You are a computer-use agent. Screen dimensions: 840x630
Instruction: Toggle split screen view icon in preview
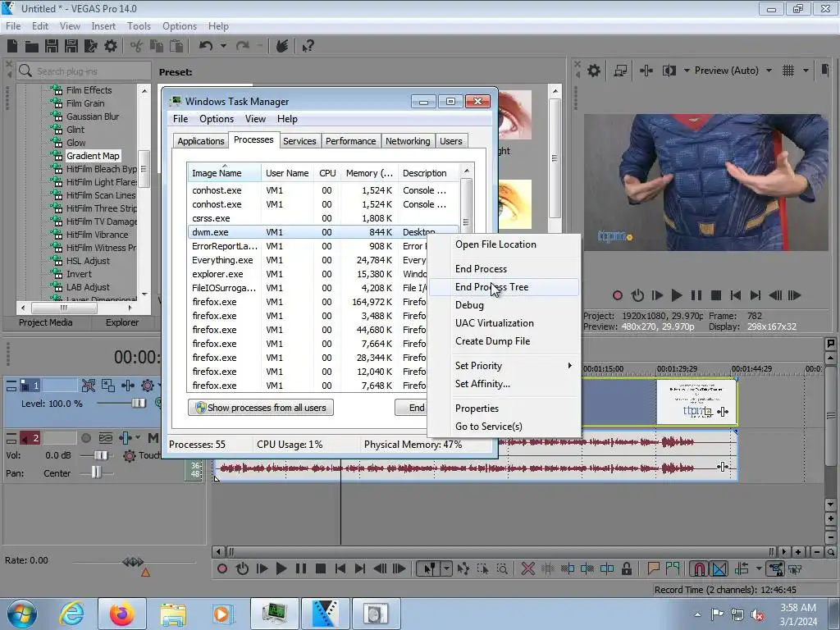click(x=669, y=71)
